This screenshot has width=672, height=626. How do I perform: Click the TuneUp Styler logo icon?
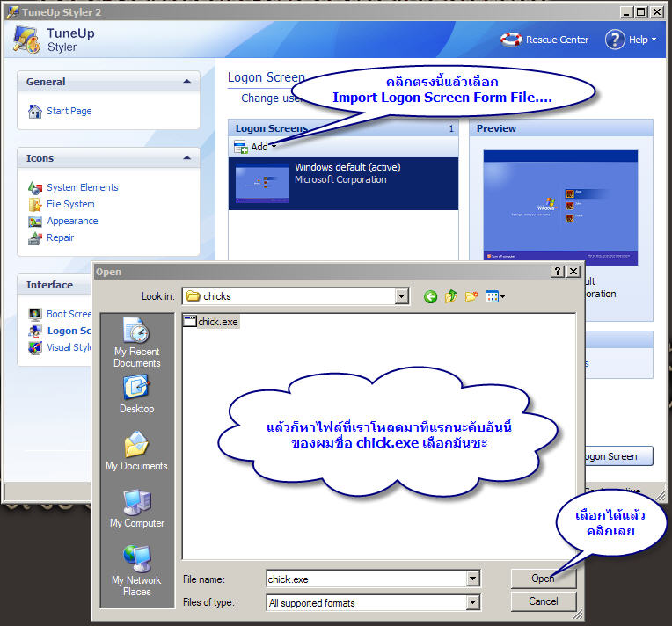pos(26,40)
